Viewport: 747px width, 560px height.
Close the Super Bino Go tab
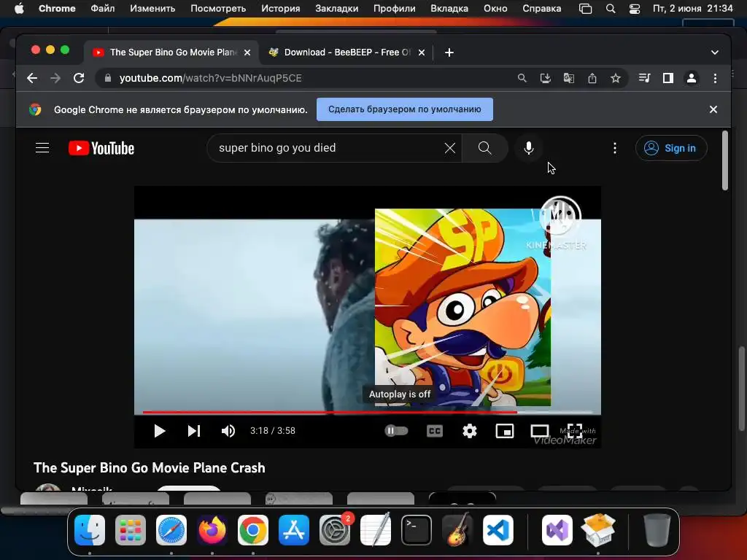pos(247,52)
